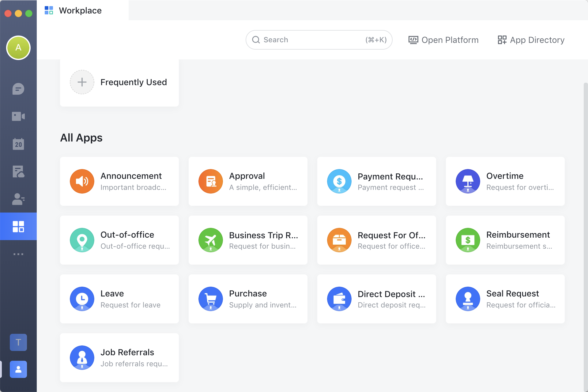Launch the Announcement app
Screen dimensions: 588x392
(x=119, y=181)
